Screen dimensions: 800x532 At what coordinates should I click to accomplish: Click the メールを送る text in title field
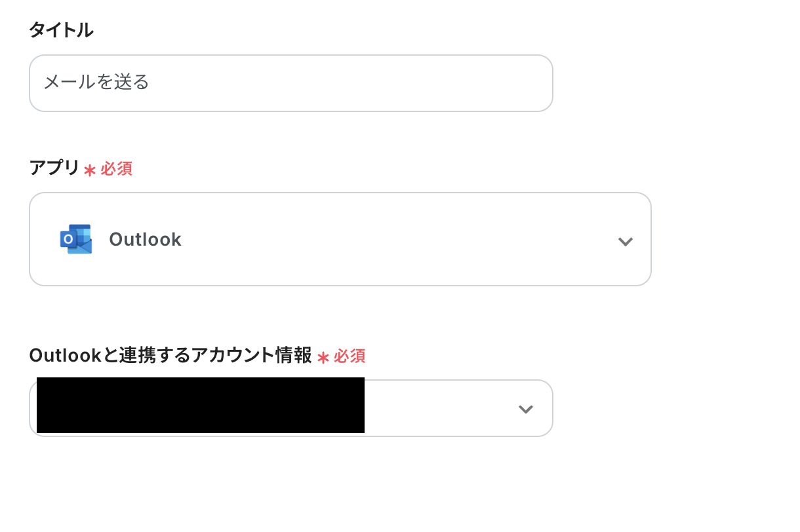(96, 83)
